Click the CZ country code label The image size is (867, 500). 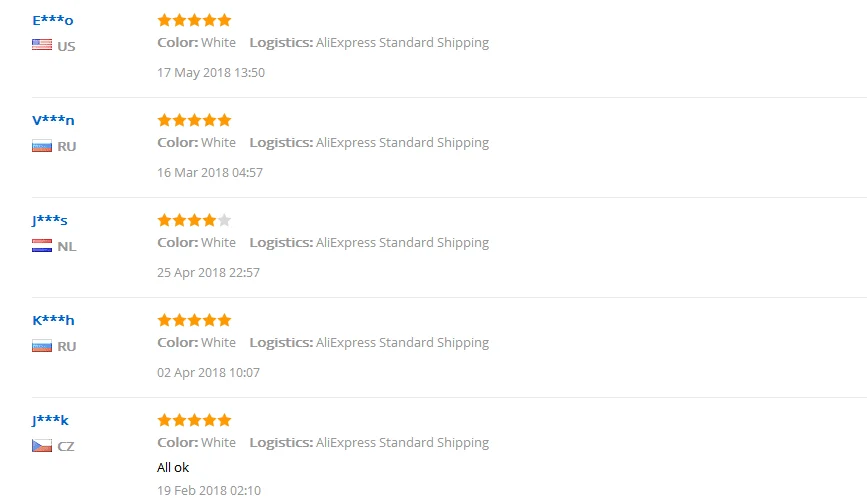(x=66, y=446)
